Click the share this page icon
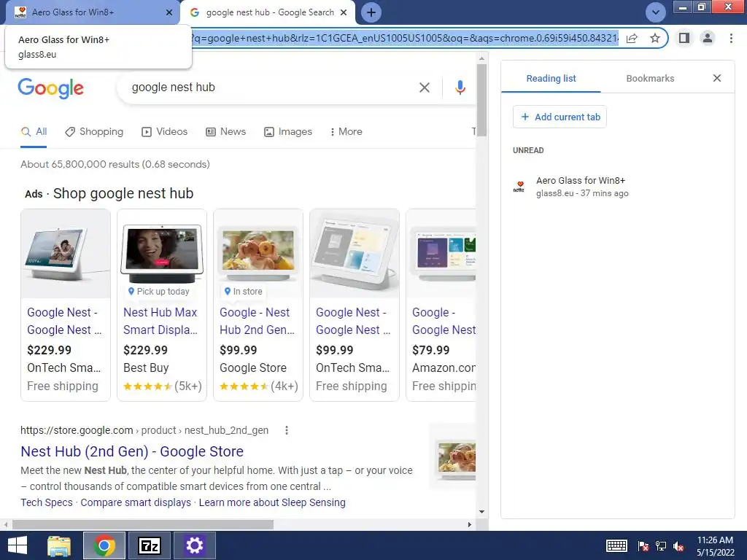Screen dimensions: 747x560 632,38
